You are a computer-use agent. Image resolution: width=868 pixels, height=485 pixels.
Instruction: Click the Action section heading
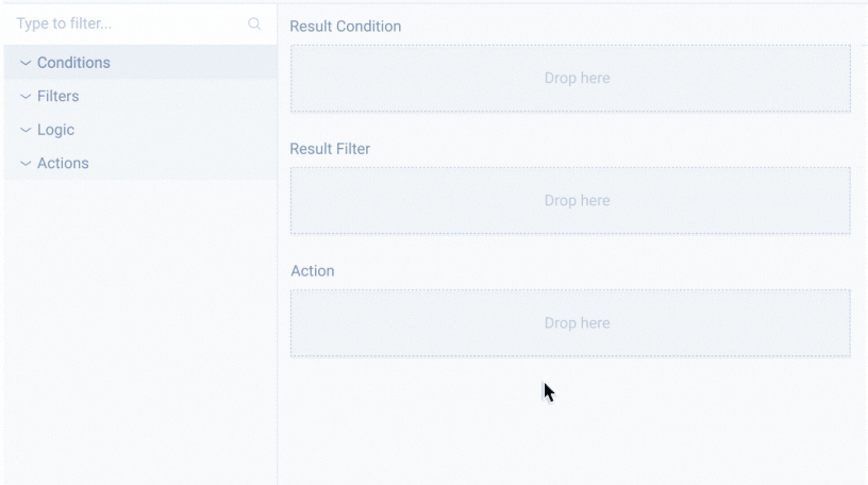point(312,271)
